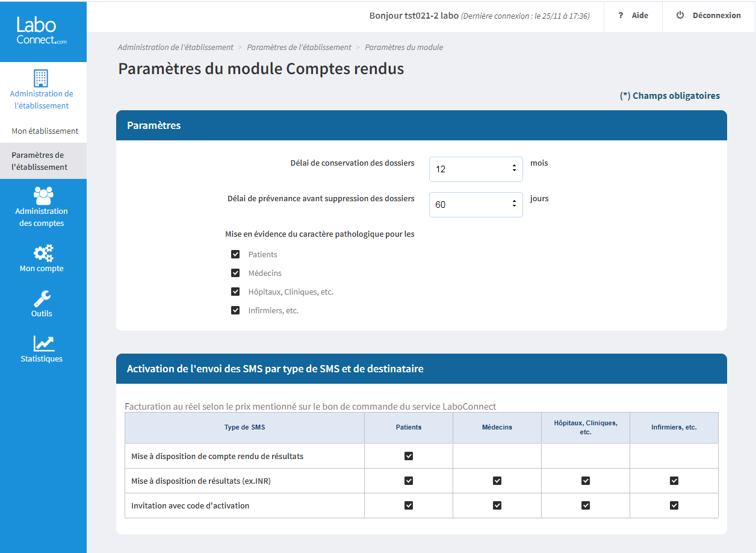Open Mon compte menu label

click(x=42, y=269)
